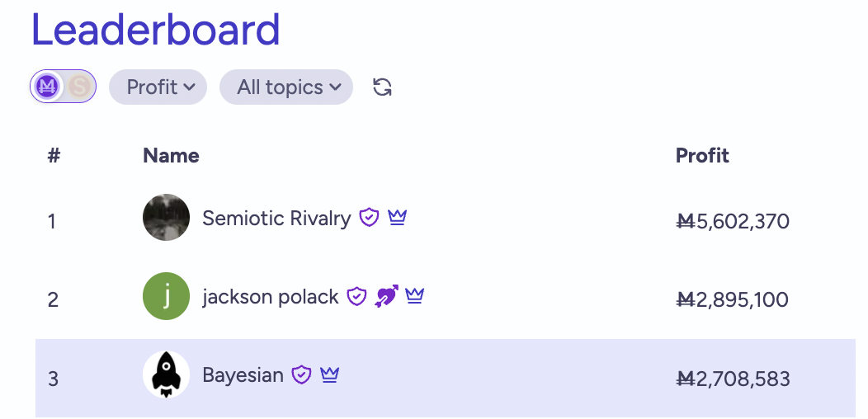The height and width of the screenshot is (419, 868).
Task: Click Bayesian's crown badge
Action: pyautogui.click(x=330, y=375)
